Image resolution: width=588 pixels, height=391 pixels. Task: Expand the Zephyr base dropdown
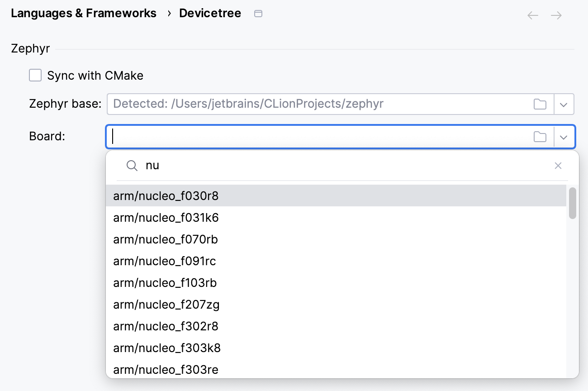click(x=564, y=104)
